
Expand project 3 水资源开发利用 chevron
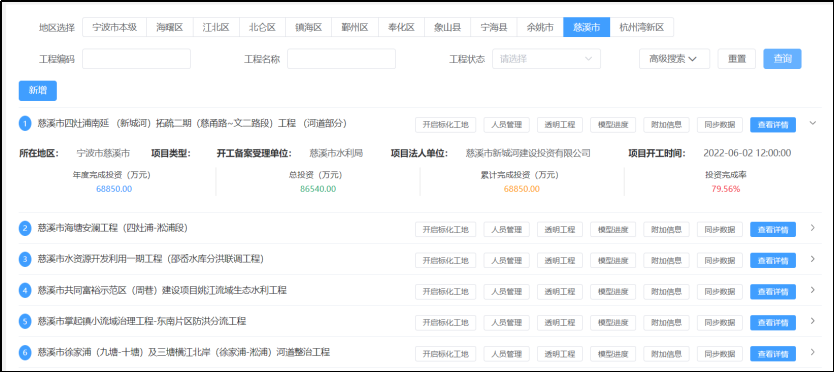coord(813,259)
